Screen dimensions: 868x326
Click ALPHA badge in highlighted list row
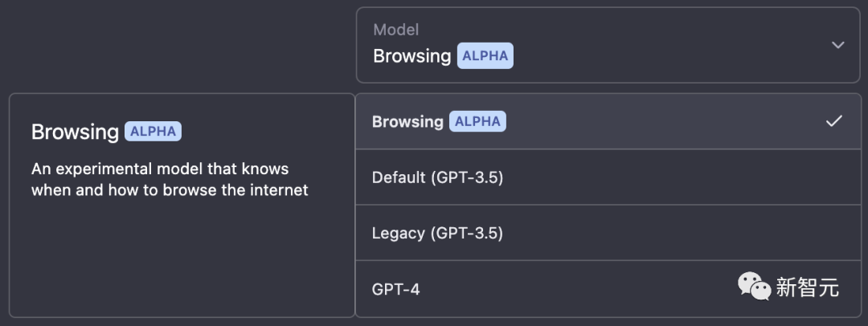[x=477, y=121]
